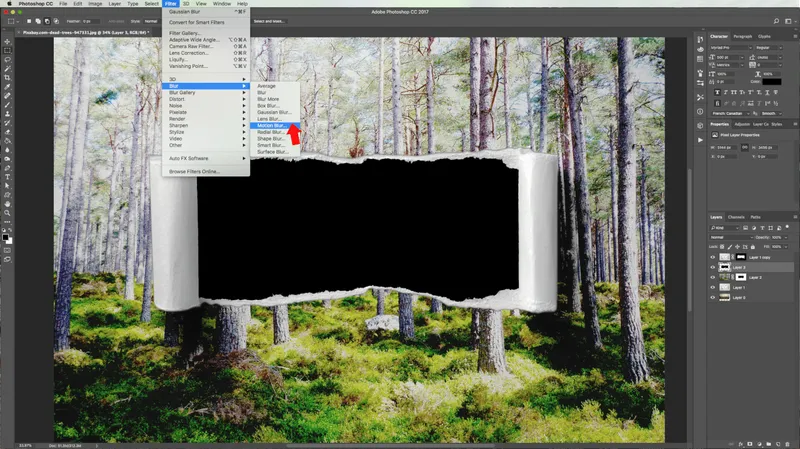Screen dimensions: 800x449
Task: Click Layer 2's layer mask thumbnail
Action: (x=741, y=277)
